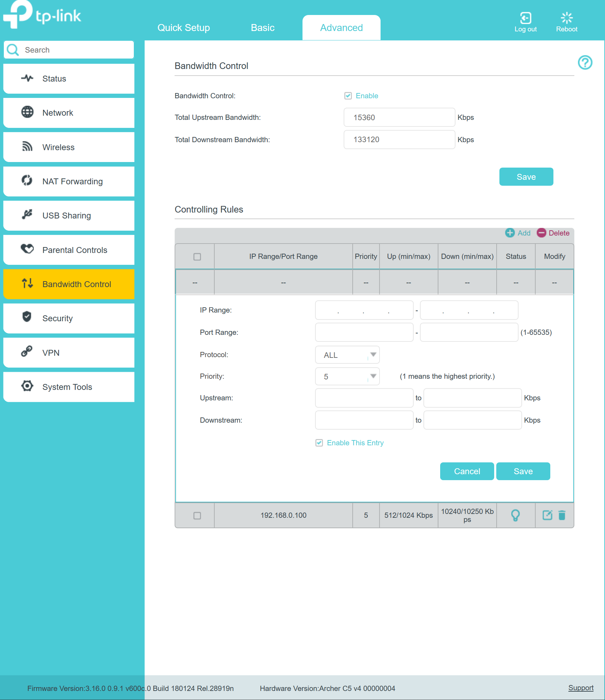Select the checkbox for 192.168.0.100 rule
Image resolution: width=605 pixels, height=700 pixels.
coord(197,515)
